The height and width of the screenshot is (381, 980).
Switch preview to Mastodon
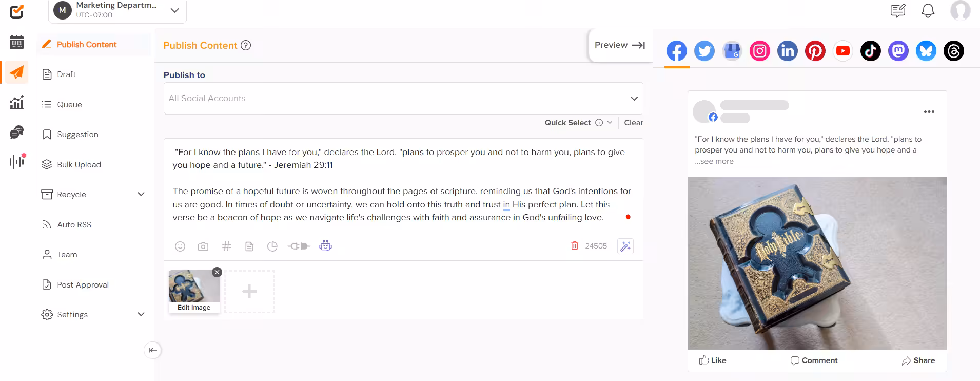tap(898, 51)
